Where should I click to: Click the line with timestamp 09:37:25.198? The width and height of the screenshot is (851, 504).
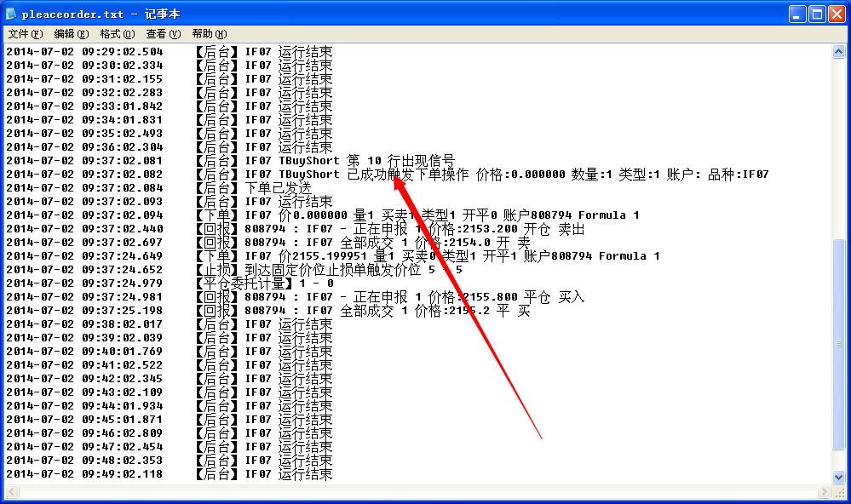pyautogui.click(x=268, y=311)
